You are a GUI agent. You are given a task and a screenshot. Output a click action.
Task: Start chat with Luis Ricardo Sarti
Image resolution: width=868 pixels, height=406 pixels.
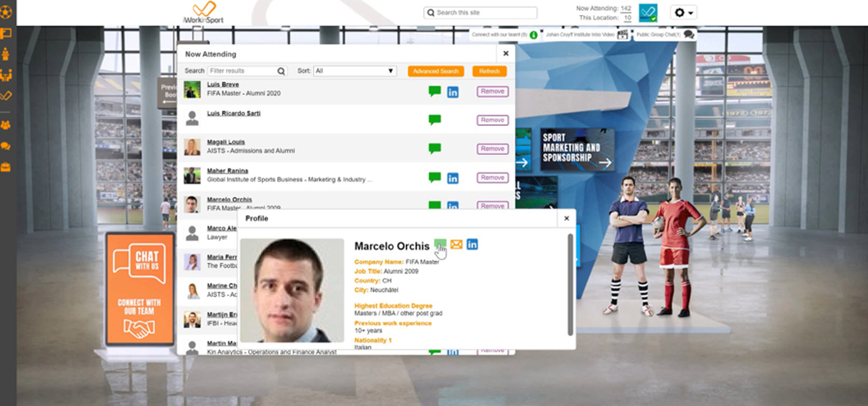[x=435, y=119]
